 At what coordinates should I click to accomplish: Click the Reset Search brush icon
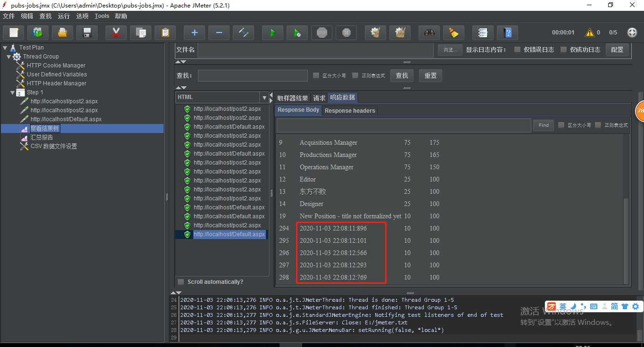454,33
